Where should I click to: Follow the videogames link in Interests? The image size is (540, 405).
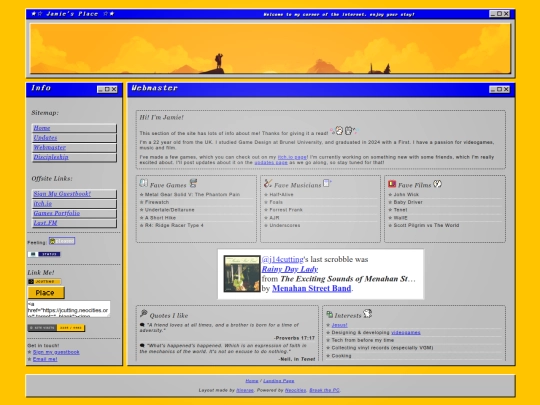(406, 332)
